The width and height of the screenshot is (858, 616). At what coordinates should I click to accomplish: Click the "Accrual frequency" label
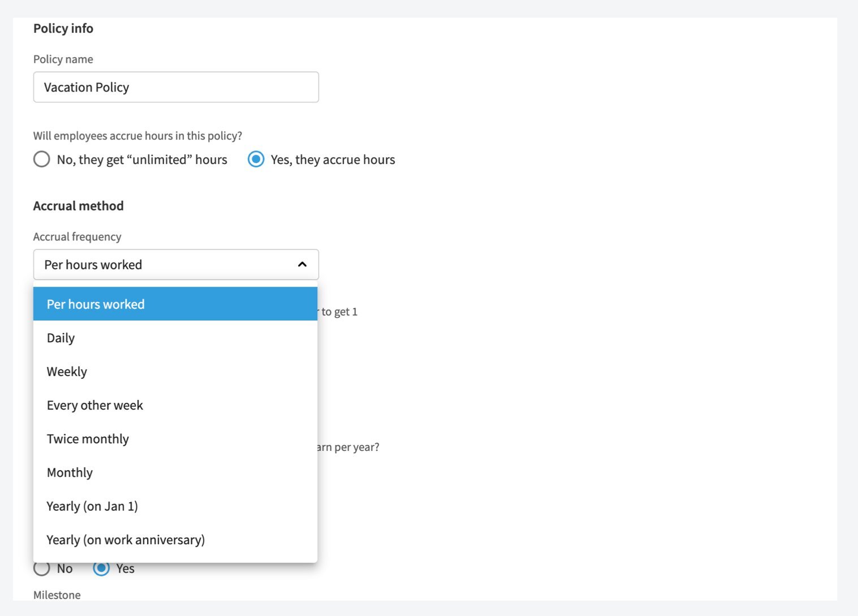77,237
